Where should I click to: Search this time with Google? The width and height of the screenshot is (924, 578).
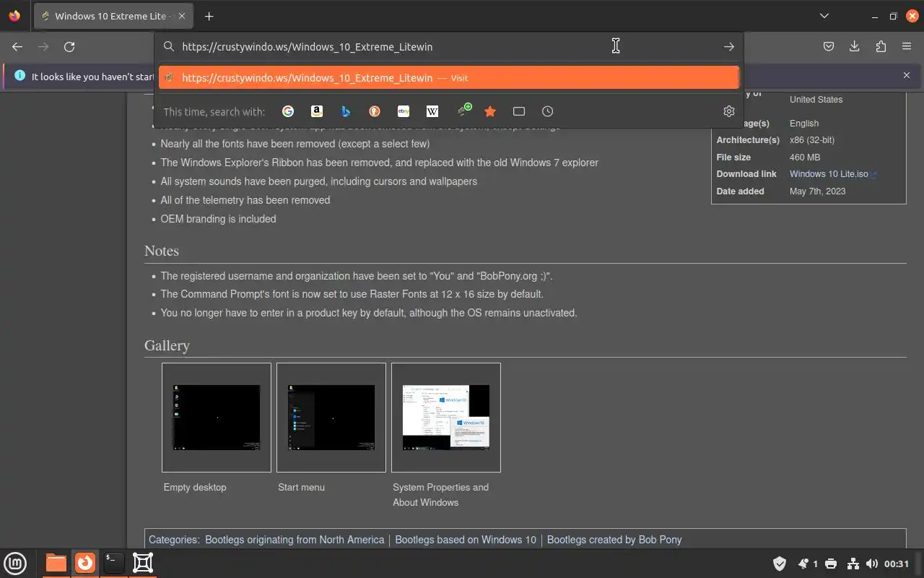288,111
